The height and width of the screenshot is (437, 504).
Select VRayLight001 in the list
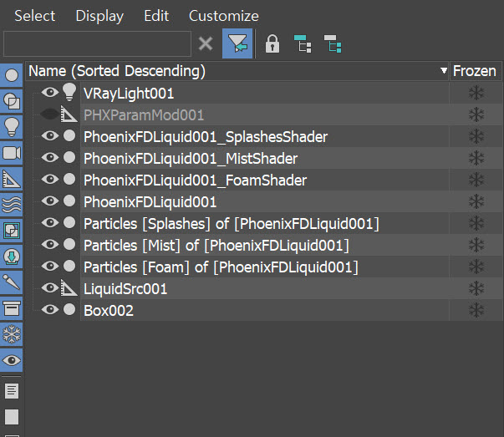(129, 94)
